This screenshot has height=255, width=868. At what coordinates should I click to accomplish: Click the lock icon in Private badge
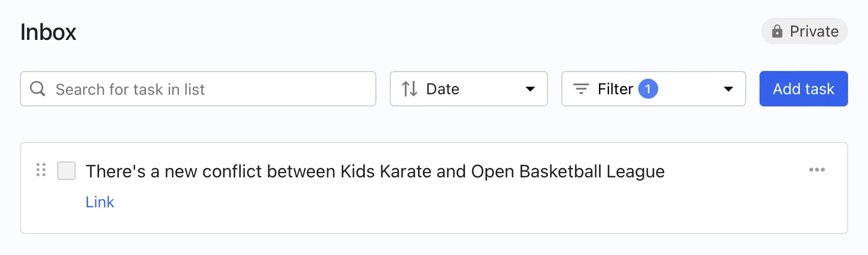point(777,32)
